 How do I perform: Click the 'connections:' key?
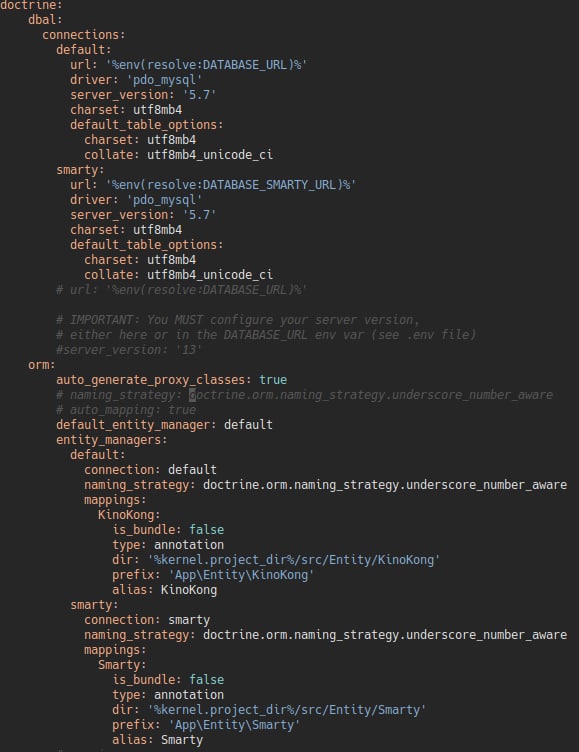(x=83, y=35)
